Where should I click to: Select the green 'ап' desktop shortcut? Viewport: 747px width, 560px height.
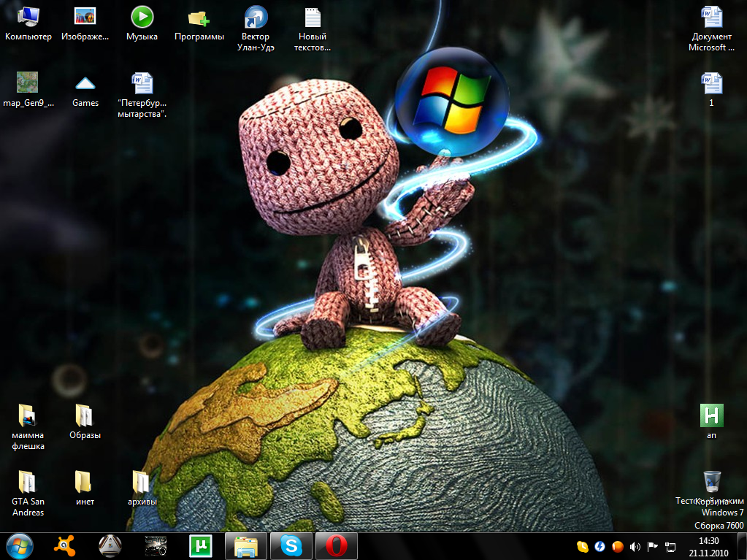(711, 416)
